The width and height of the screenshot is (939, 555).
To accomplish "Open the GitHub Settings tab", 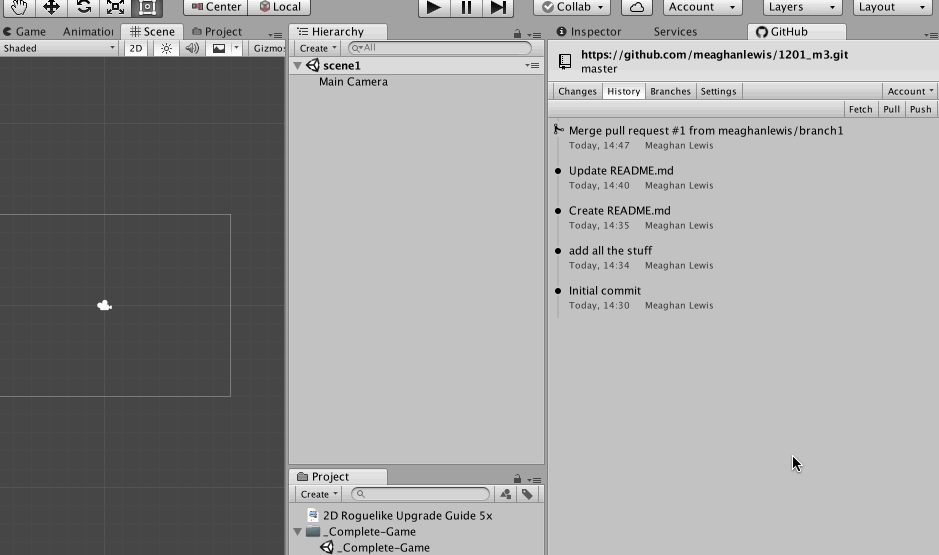I will click(718, 92).
